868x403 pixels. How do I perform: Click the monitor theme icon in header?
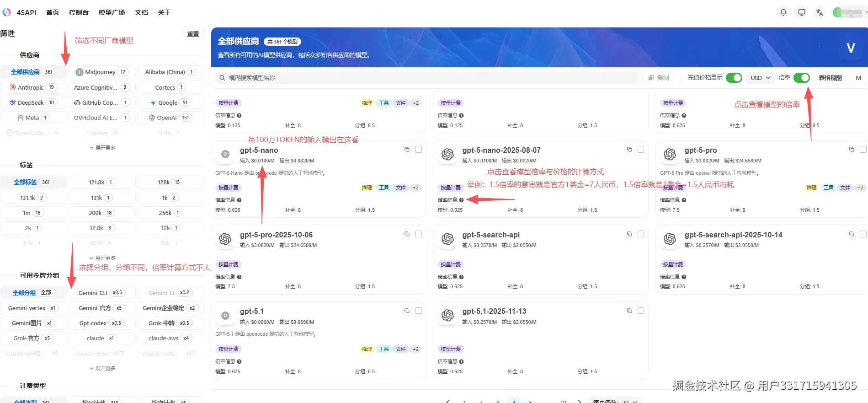pos(802,12)
